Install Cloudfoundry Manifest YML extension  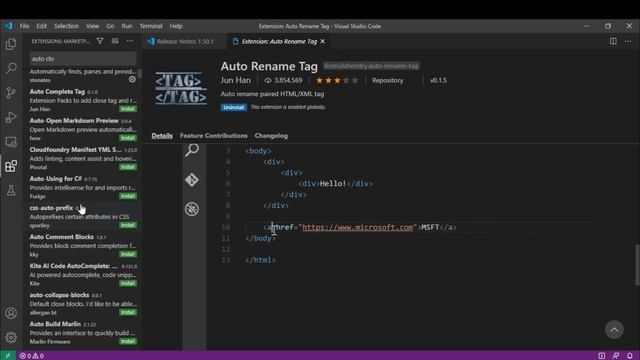(128, 167)
